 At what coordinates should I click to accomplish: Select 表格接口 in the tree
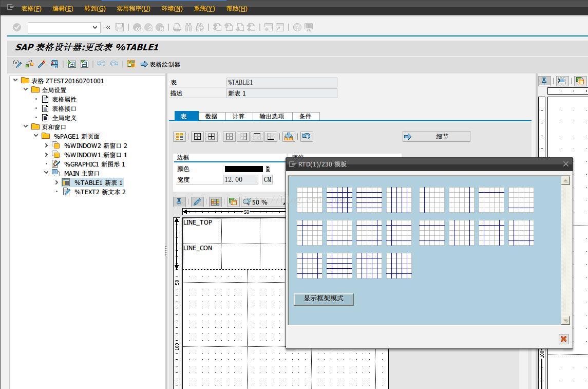click(x=64, y=109)
